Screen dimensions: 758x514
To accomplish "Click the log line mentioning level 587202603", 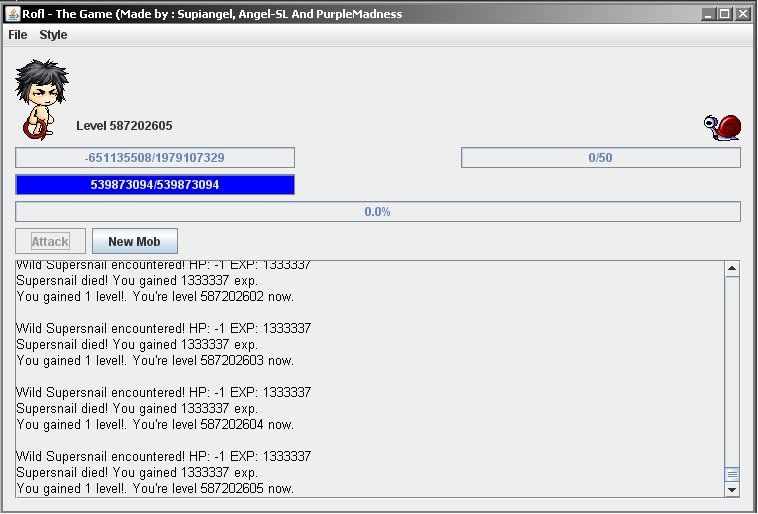I will tap(155, 360).
